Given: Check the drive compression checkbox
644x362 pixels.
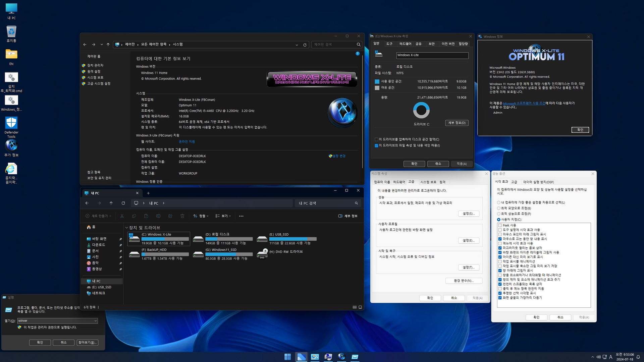Looking at the screenshot, I should (376, 139).
